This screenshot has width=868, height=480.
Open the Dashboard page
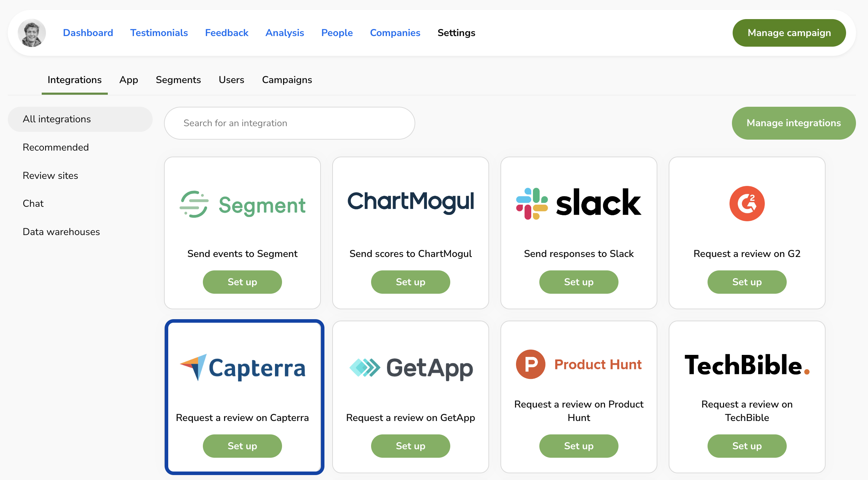(88, 33)
